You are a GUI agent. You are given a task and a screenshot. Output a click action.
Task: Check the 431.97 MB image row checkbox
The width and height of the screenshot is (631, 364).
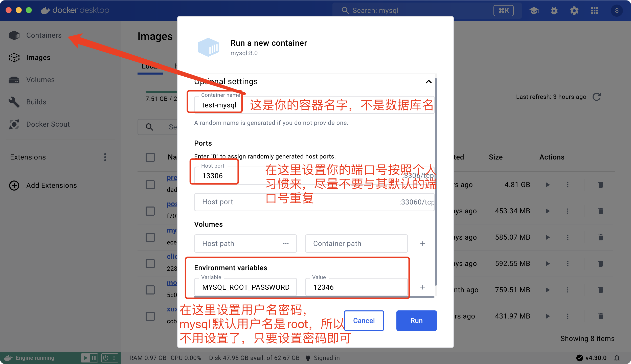150,316
